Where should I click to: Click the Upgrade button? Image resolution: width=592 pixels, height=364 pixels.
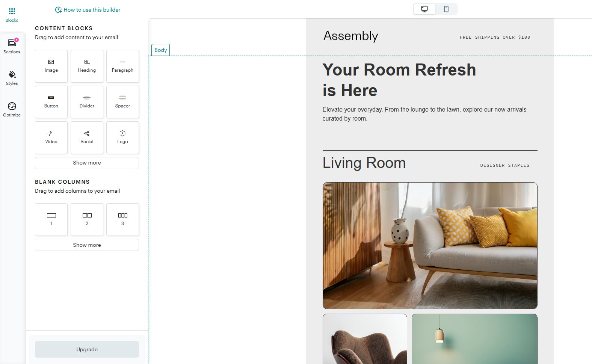click(87, 349)
